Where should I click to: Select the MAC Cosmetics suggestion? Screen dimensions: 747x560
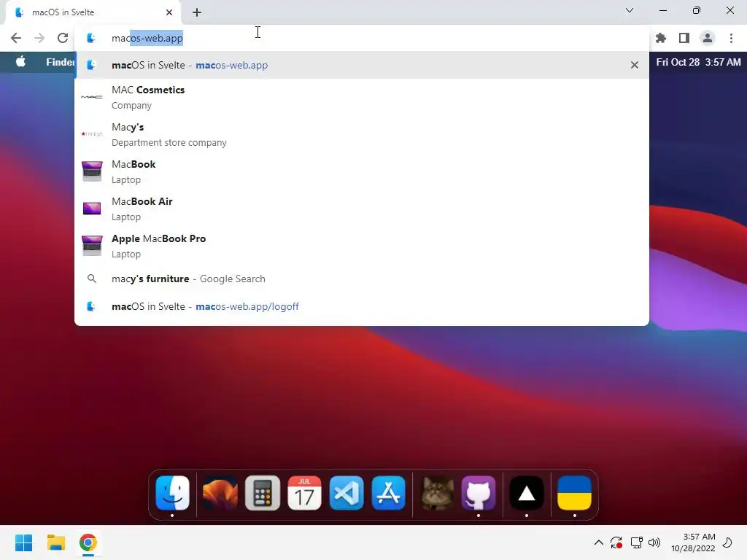click(x=362, y=97)
